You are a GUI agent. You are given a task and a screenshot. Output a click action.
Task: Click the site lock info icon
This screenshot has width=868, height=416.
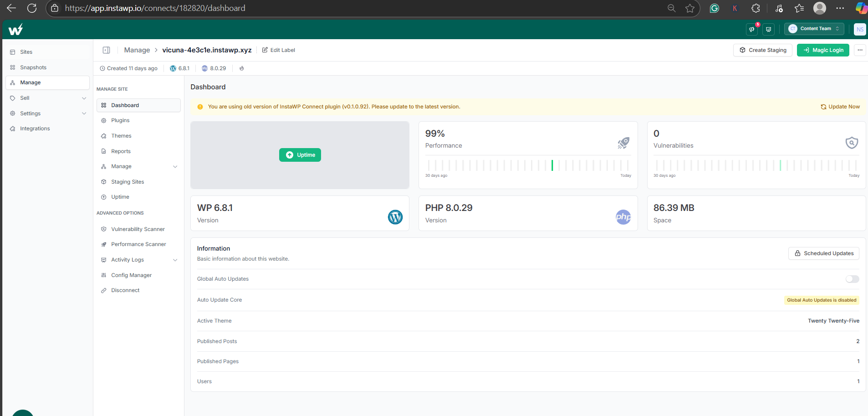click(55, 8)
